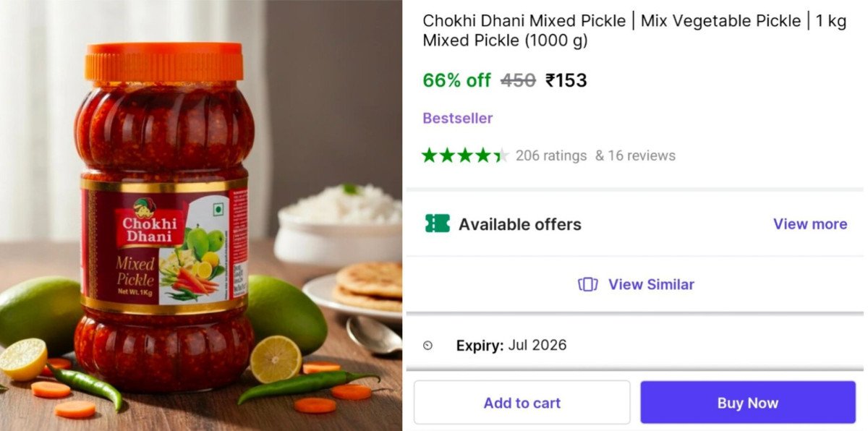Click the struck-through 450 original price
868x431 pixels.
(518, 80)
